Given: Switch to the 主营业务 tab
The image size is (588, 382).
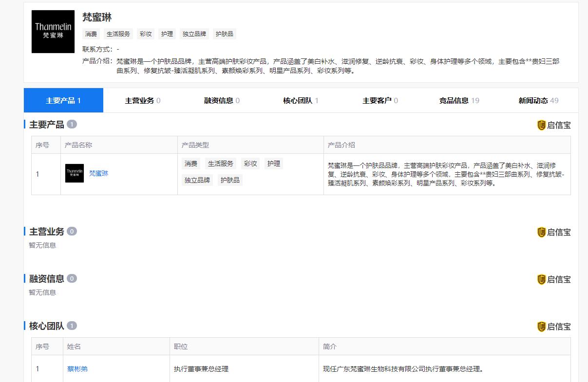Looking at the screenshot, I should tap(143, 100).
